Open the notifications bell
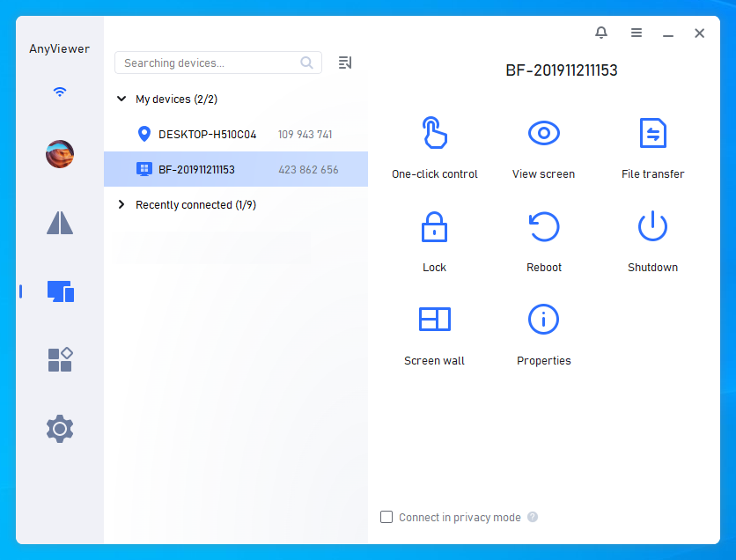Viewport: 736px width, 560px height. point(601,33)
